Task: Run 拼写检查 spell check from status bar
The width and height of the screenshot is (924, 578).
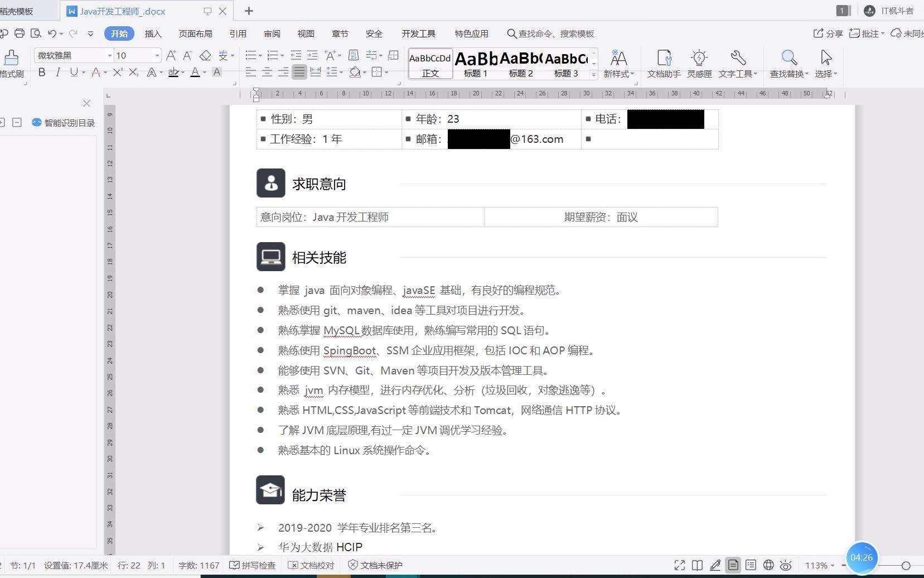Action: click(252, 565)
